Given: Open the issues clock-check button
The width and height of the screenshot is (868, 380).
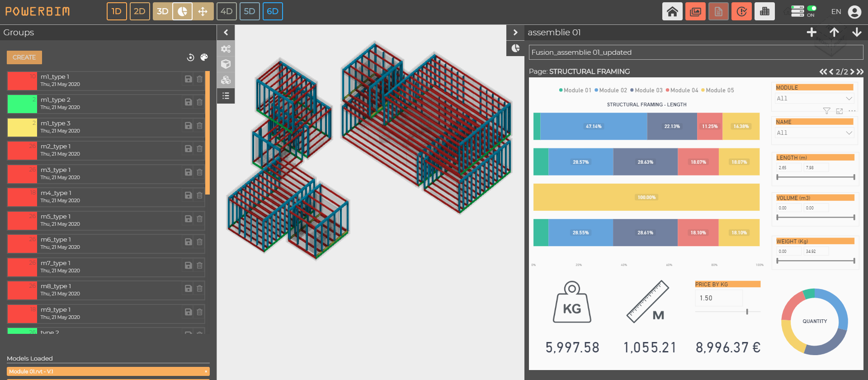Looking at the screenshot, I should pyautogui.click(x=741, y=11).
